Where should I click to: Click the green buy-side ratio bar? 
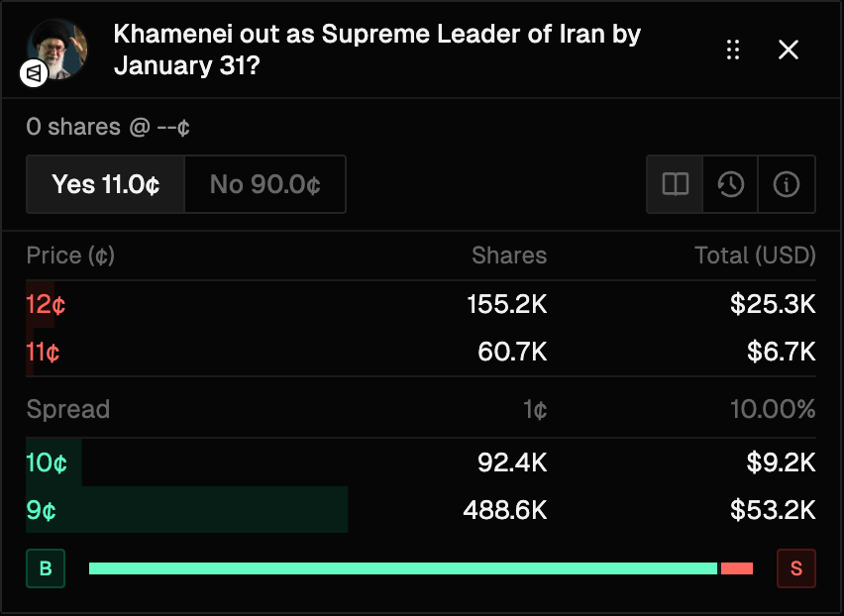click(x=402, y=568)
